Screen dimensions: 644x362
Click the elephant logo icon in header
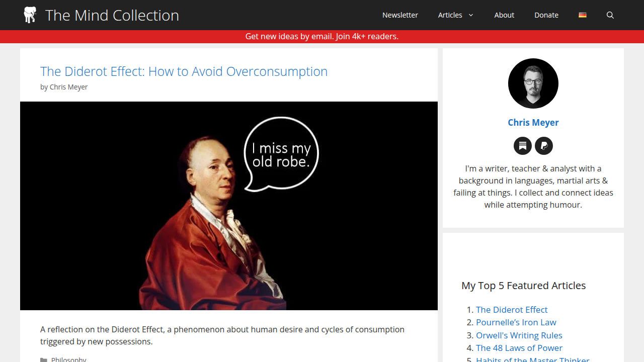[30, 15]
